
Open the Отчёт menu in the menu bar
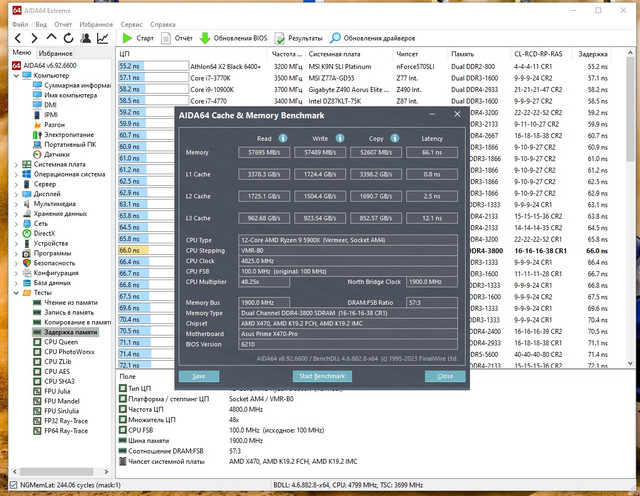tap(63, 24)
